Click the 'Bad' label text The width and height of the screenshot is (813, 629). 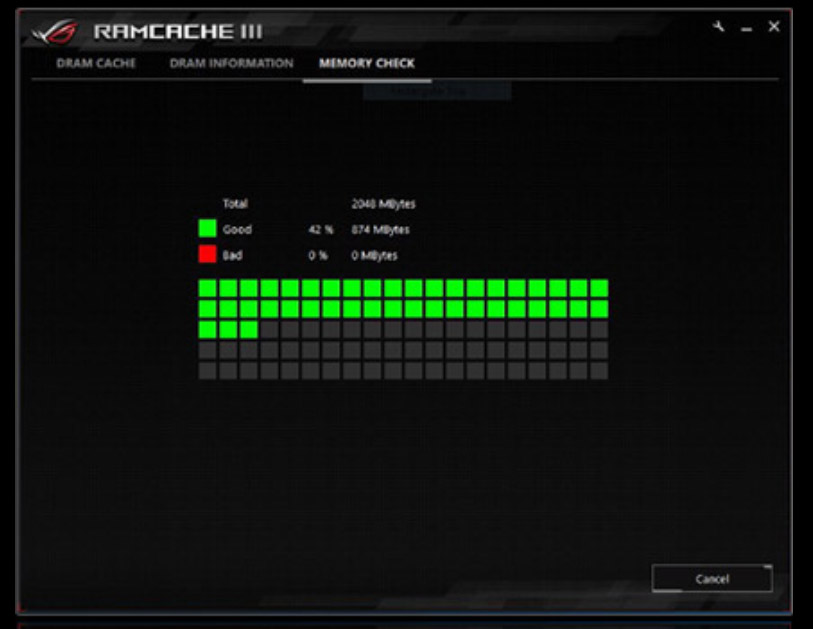coord(233,255)
